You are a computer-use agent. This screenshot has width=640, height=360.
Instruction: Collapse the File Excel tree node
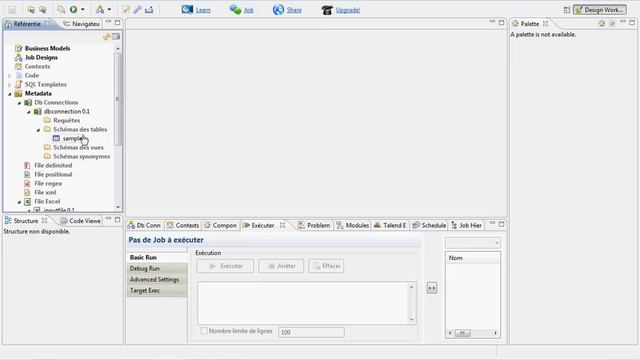(x=19, y=202)
